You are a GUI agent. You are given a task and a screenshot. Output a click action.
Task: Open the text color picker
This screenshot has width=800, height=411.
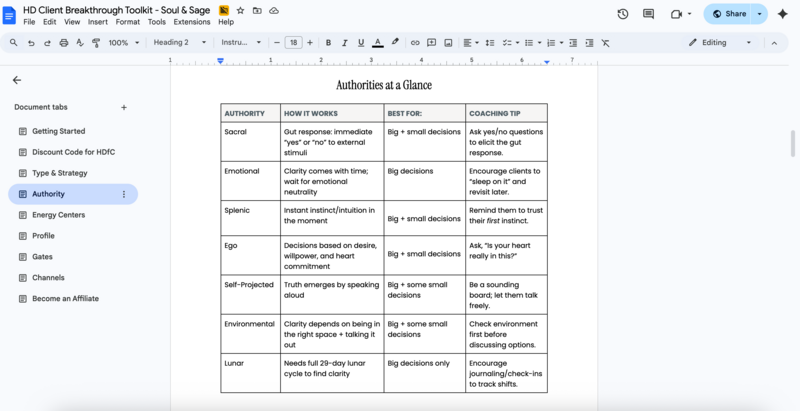coord(377,43)
